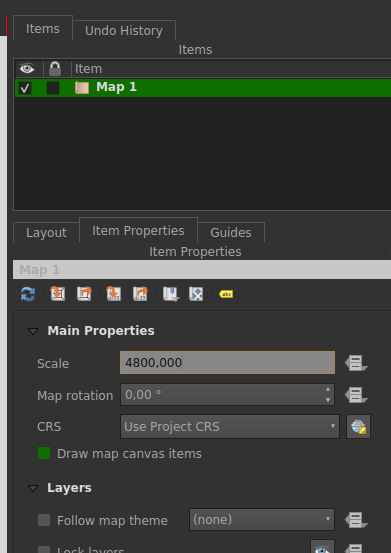Toggle the lock checkbox of Map 1

(x=53, y=88)
